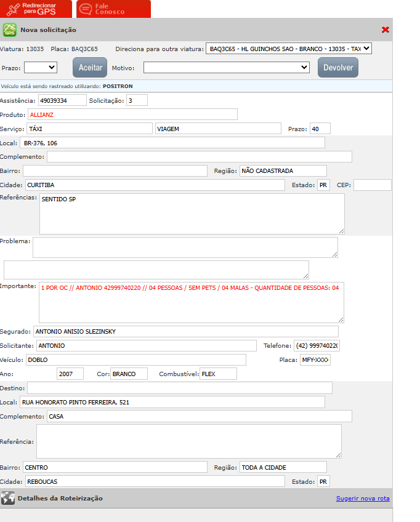Click the Referências text area with SENTIDO SP
Viewport: 420px width, 522px height.
191,214
